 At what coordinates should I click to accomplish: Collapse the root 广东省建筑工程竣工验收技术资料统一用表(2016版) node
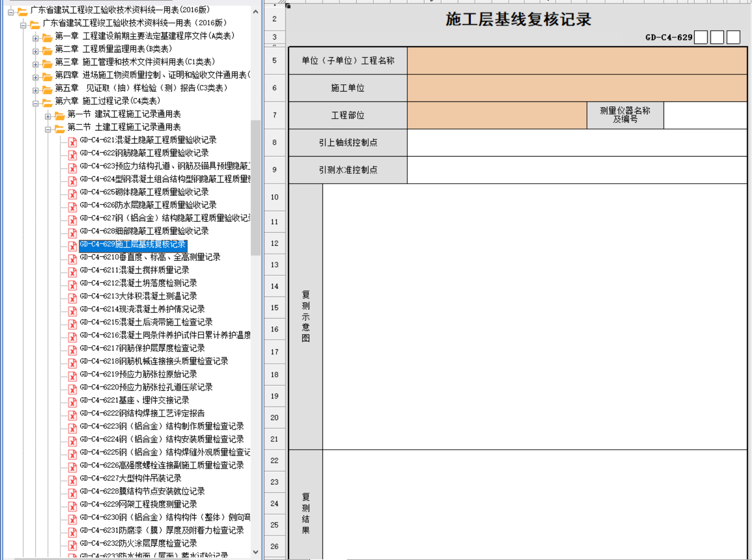coord(10,12)
